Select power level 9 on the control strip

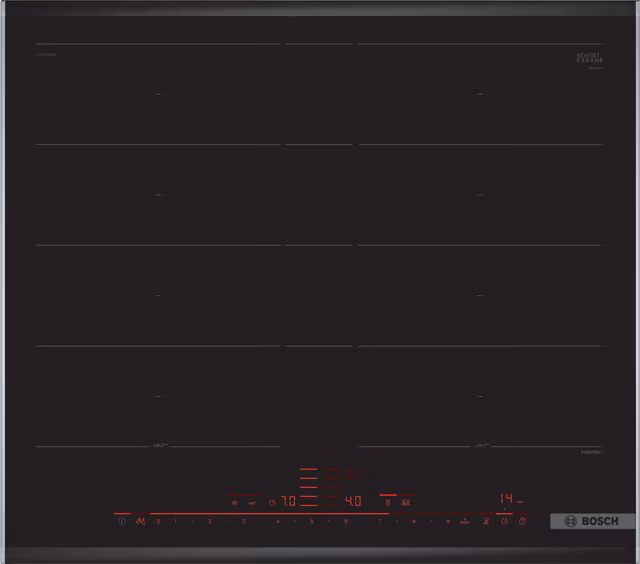tap(448, 521)
